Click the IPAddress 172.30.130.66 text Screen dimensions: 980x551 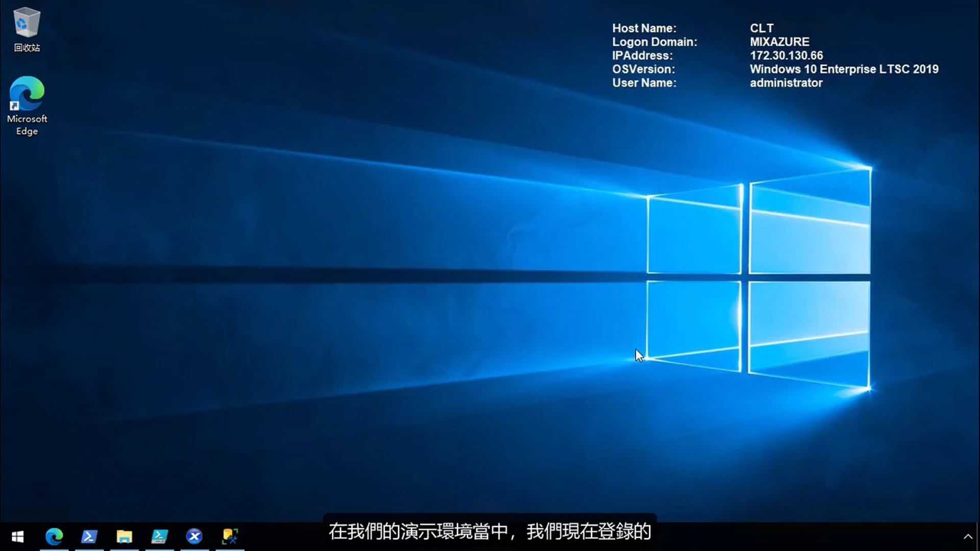point(787,56)
